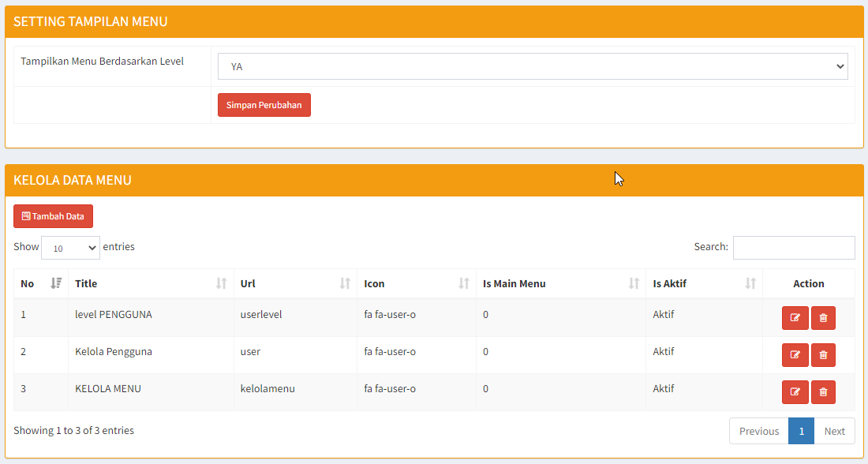Click edit icon for level PENGGUNA row

point(795,318)
